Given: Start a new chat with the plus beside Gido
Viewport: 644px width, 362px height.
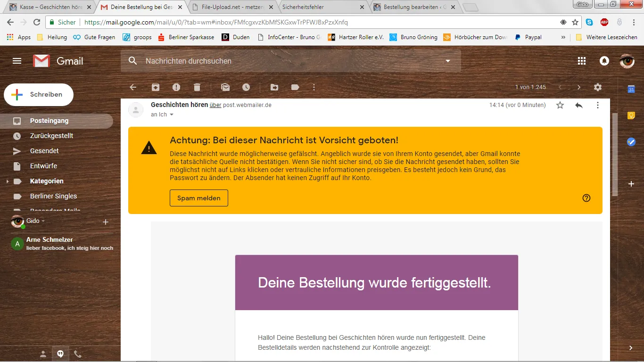Looking at the screenshot, I should tap(106, 222).
